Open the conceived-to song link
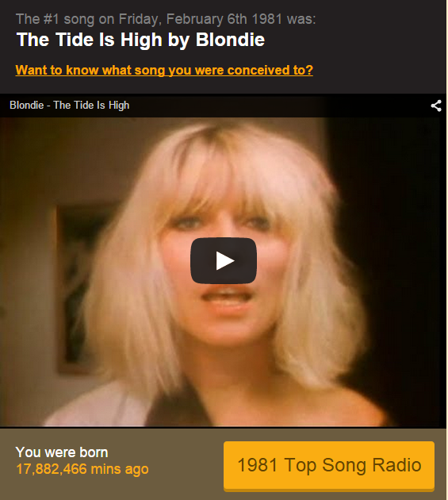 164,70
